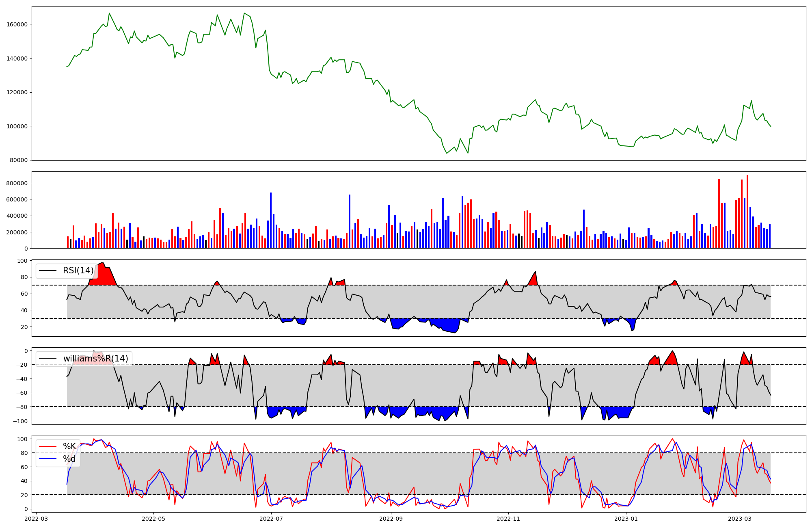Image resolution: width=812 pixels, height=528 pixels.
Task: Click the 2023-01 x-axis date label
Action: point(626,519)
